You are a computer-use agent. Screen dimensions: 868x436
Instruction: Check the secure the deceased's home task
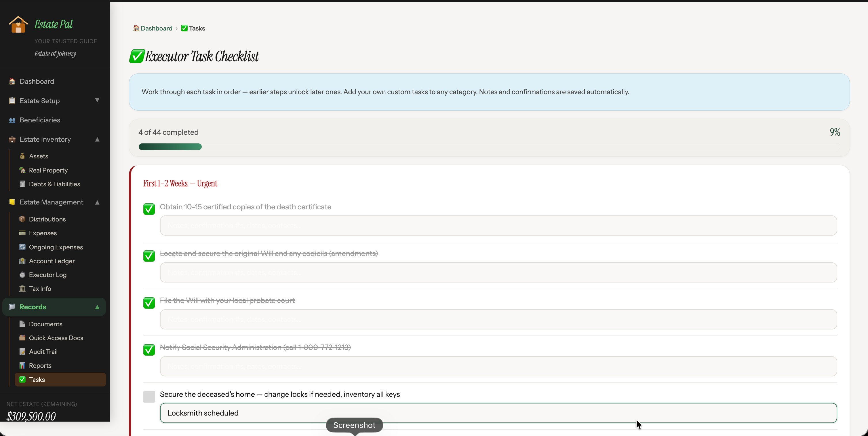[x=149, y=397]
